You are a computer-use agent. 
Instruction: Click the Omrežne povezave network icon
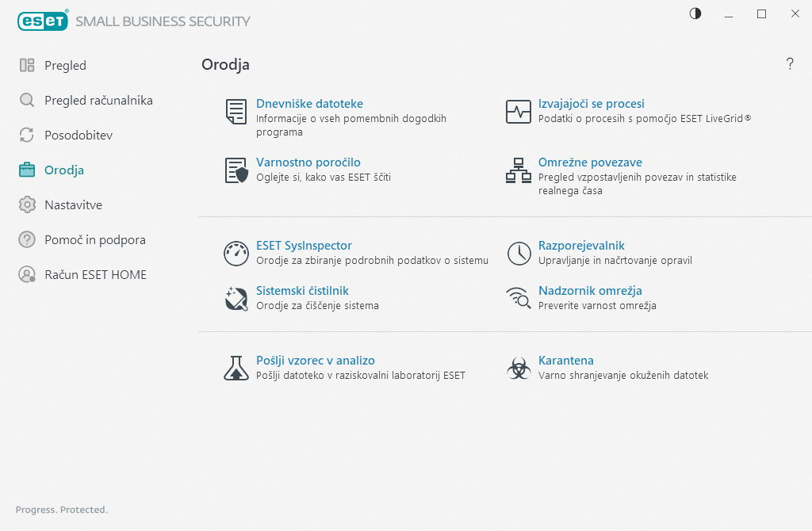point(519,170)
